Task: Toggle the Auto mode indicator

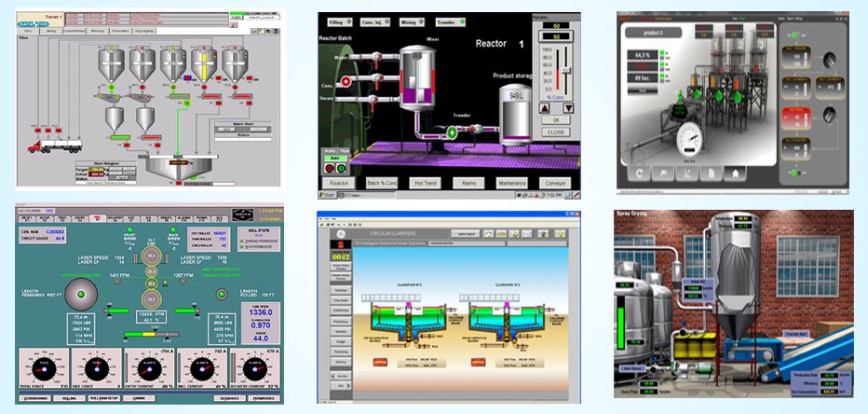Action: coord(336,158)
